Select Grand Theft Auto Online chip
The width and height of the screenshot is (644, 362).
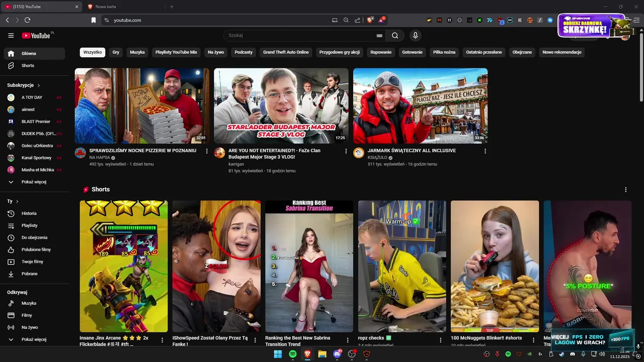pos(286,52)
